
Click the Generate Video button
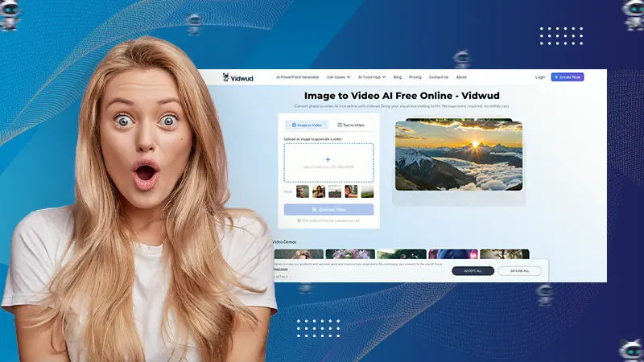[x=328, y=210]
